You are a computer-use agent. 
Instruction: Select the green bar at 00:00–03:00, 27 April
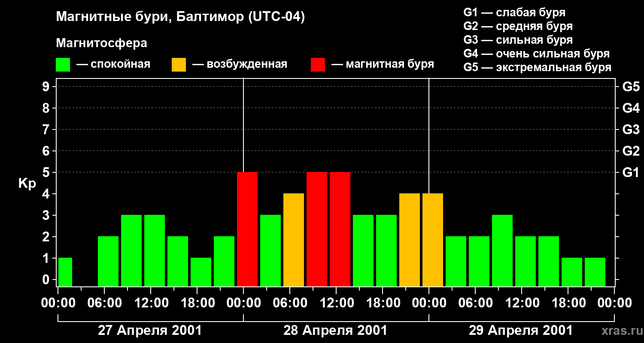click(x=65, y=272)
